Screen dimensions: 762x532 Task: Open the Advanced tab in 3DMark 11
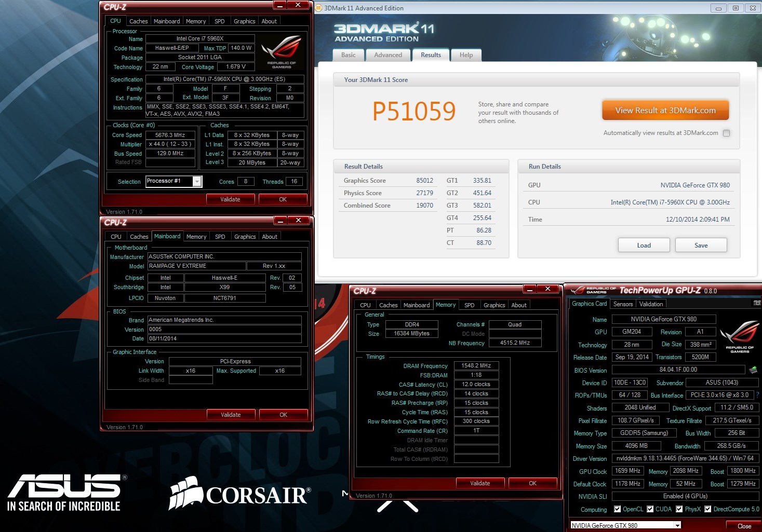tap(388, 55)
